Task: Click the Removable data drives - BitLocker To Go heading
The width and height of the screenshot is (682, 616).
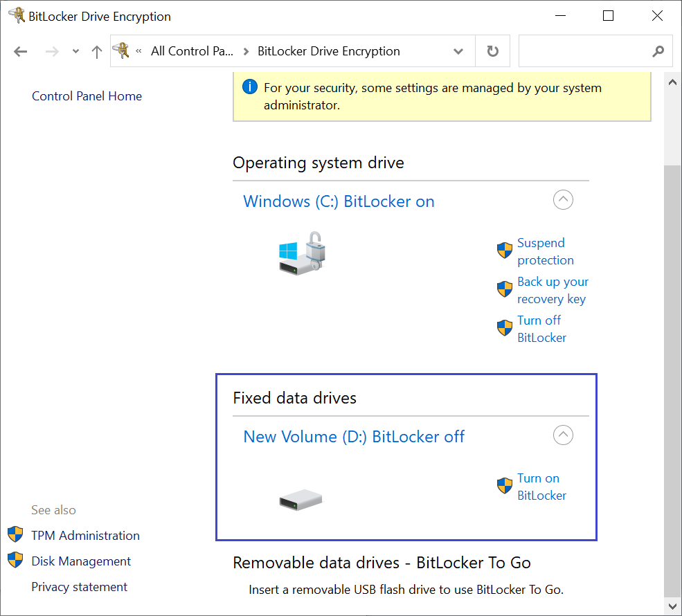Action: coord(382,563)
